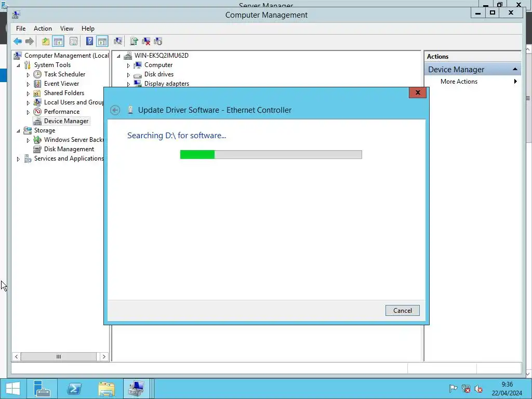Click the Update Driver Software toolbar icon

[134, 42]
